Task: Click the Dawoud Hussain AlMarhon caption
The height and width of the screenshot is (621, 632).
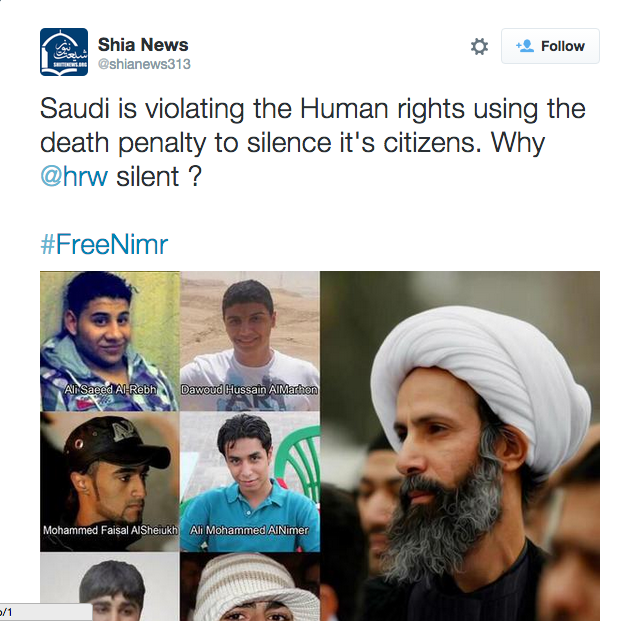Action: (249, 389)
